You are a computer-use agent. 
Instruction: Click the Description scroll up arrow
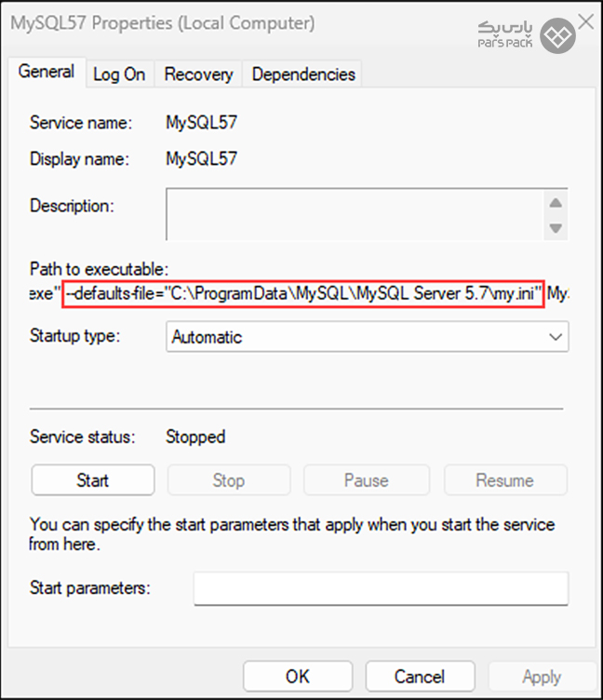[556, 203]
